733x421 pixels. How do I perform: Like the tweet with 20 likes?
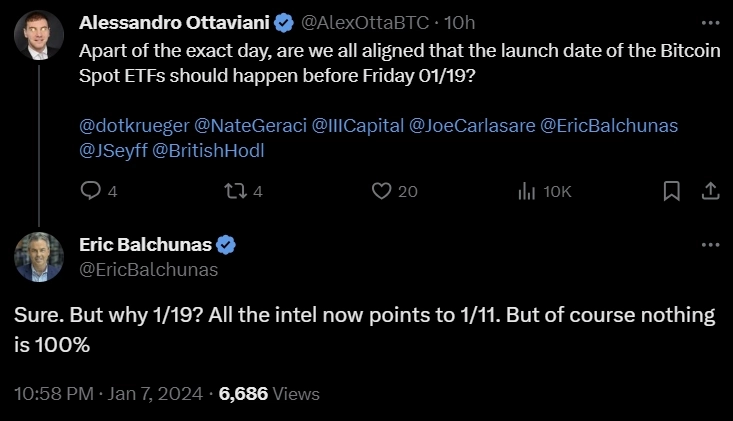coord(381,191)
